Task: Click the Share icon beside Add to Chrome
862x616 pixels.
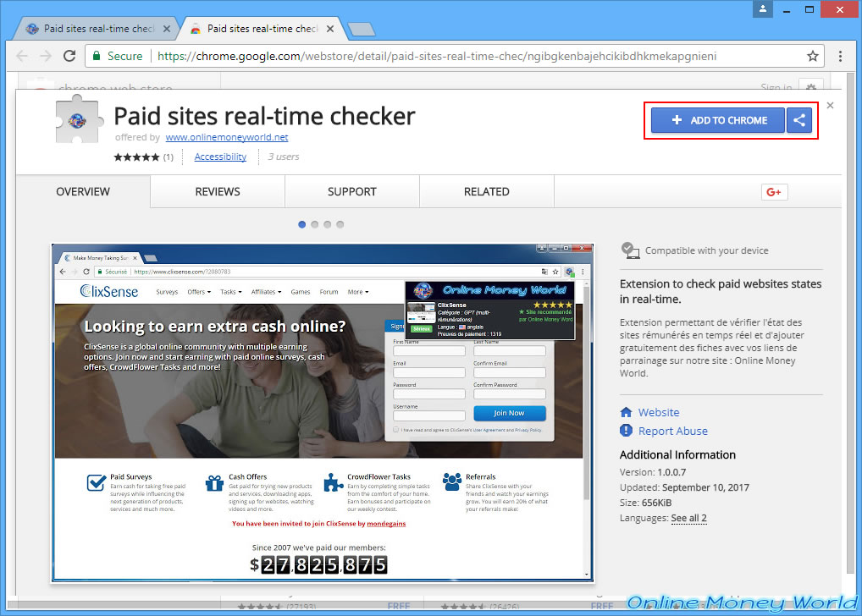Action: tap(799, 120)
